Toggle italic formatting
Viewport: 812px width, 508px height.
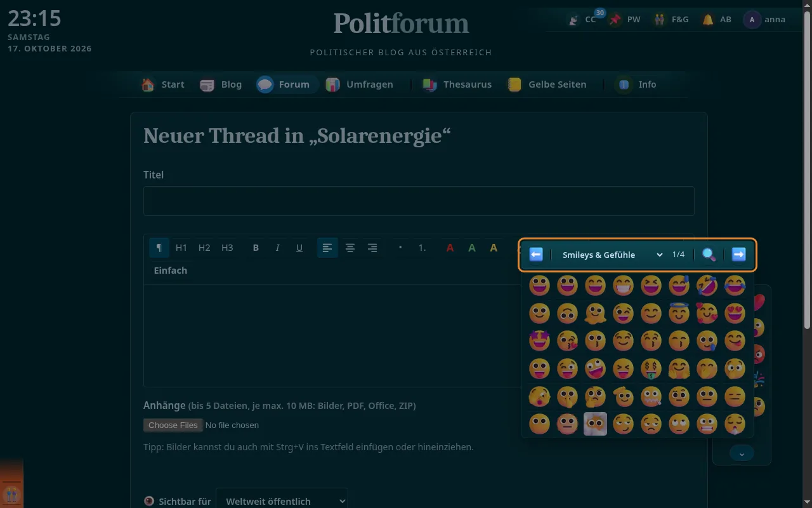(277, 248)
